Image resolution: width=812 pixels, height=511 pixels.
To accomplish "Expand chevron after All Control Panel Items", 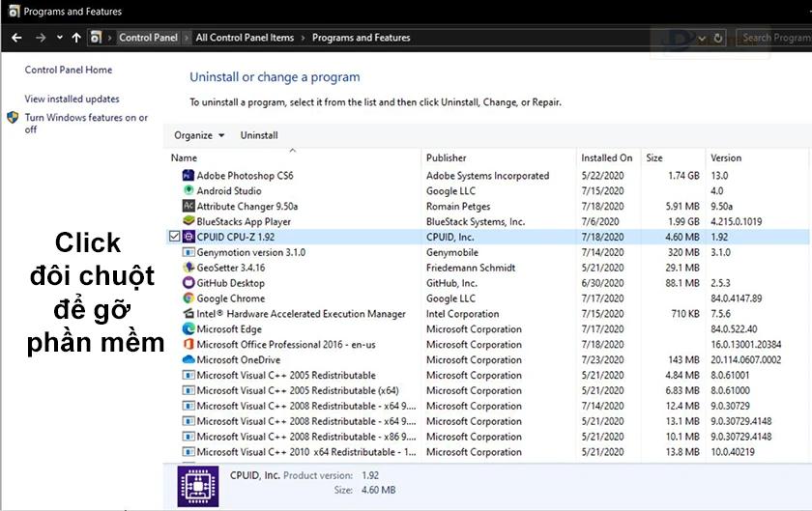I will tap(303, 38).
